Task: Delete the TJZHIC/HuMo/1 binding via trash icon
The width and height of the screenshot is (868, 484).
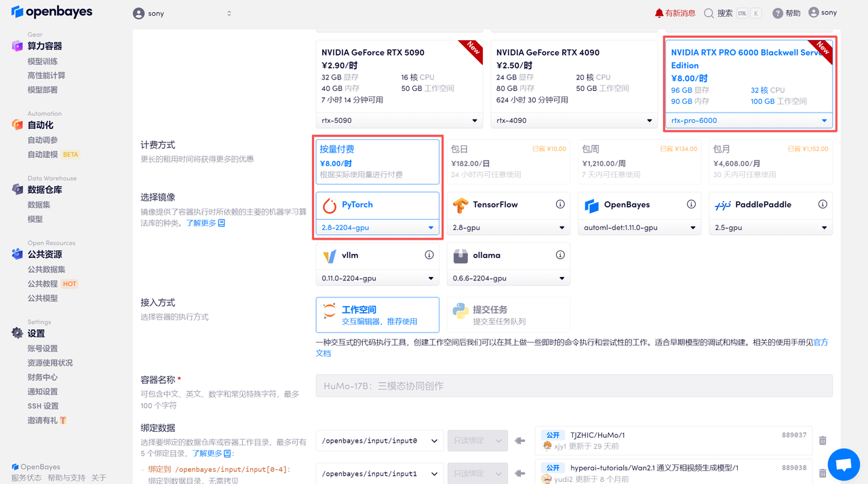Action: [823, 441]
